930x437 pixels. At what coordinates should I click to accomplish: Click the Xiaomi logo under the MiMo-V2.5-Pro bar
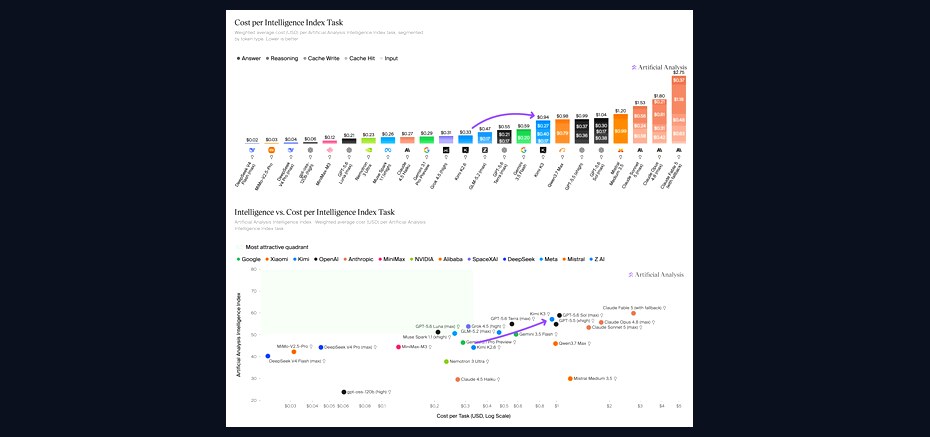(271, 150)
